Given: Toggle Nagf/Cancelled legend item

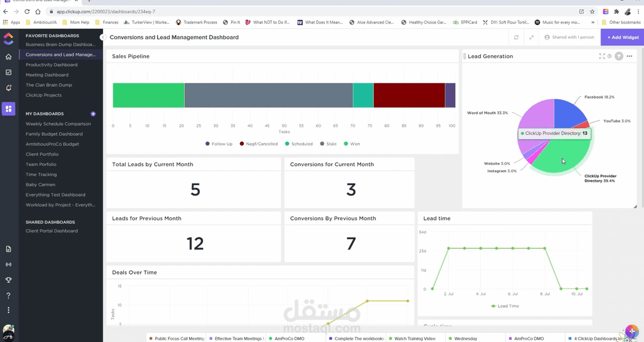Looking at the screenshot, I should [259, 144].
